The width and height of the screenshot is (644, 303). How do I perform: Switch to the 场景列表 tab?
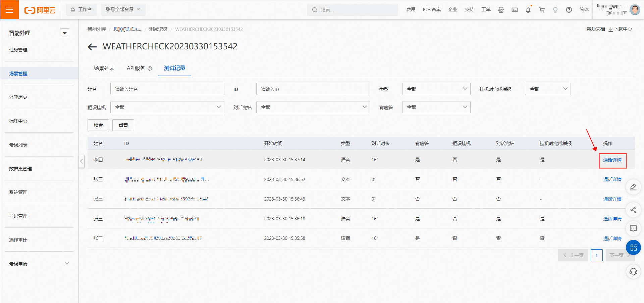pyautogui.click(x=104, y=68)
